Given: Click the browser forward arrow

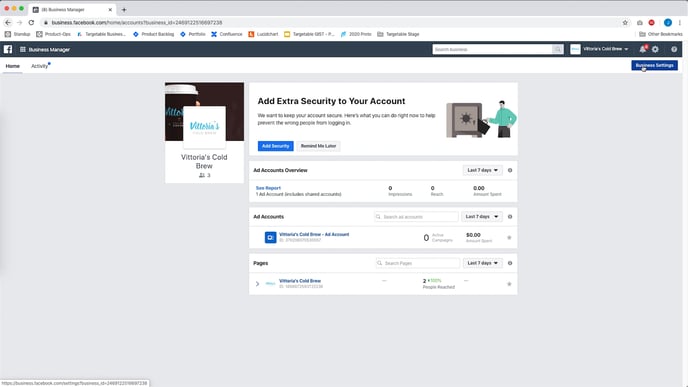Looking at the screenshot, I should click(19, 22).
